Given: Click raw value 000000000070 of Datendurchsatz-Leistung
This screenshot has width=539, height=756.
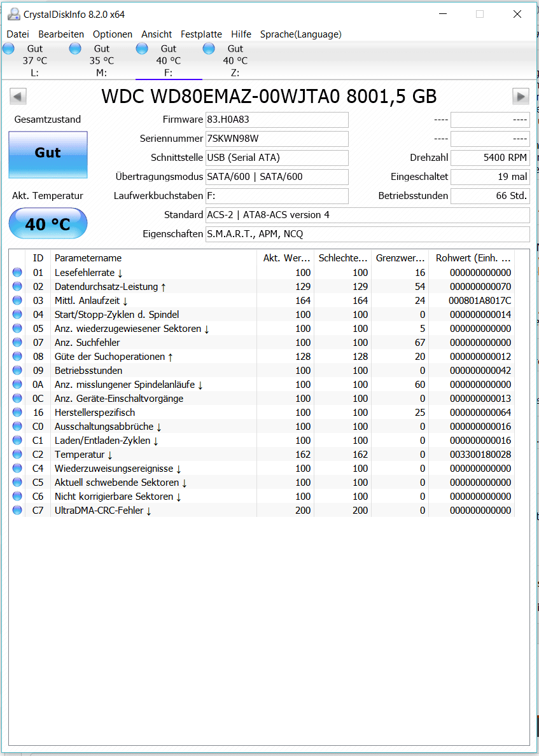Looking at the screenshot, I should pos(480,286).
